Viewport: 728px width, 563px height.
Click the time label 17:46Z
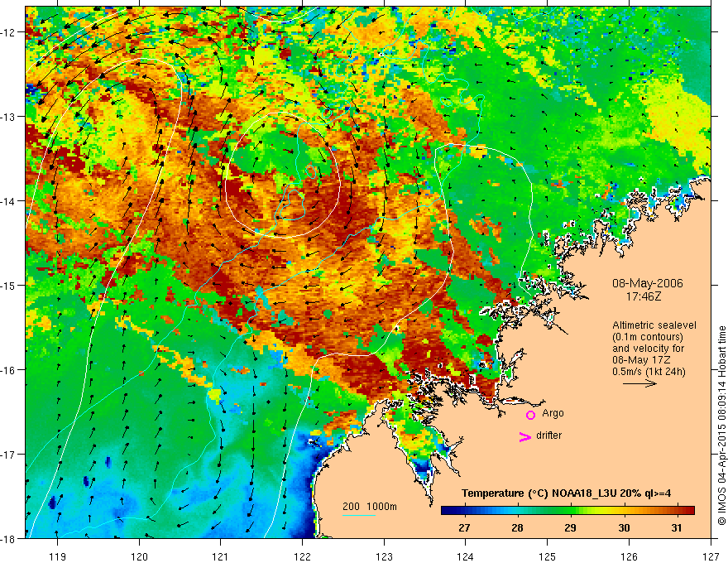click(x=643, y=296)
